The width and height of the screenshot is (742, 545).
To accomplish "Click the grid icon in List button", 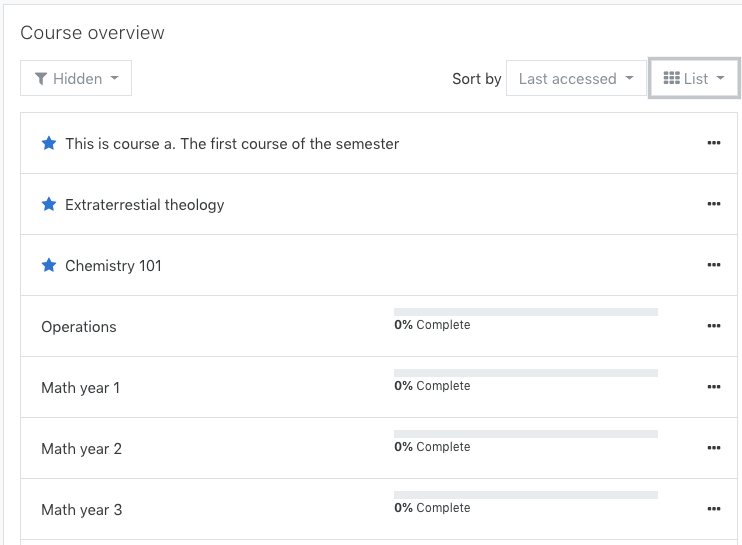I will (671, 78).
